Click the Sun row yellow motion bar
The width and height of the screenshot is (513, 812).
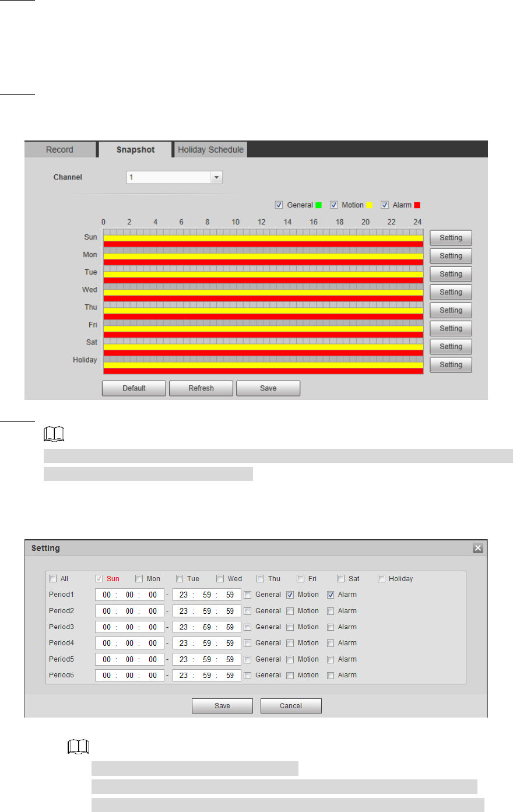pos(263,238)
